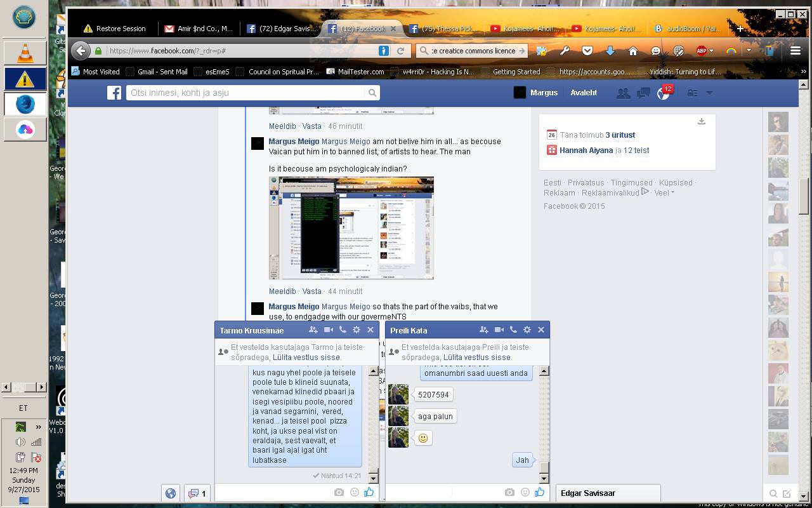Click the Facebook logo in blue bar
This screenshot has height=508, width=812.
(x=114, y=93)
